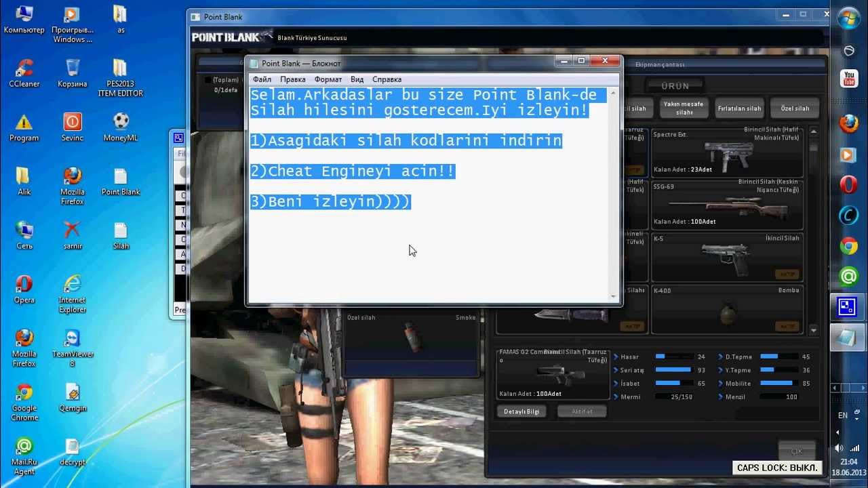
Task: Choose Özel silah weapon filter
Action: click(x=795, y=108)
